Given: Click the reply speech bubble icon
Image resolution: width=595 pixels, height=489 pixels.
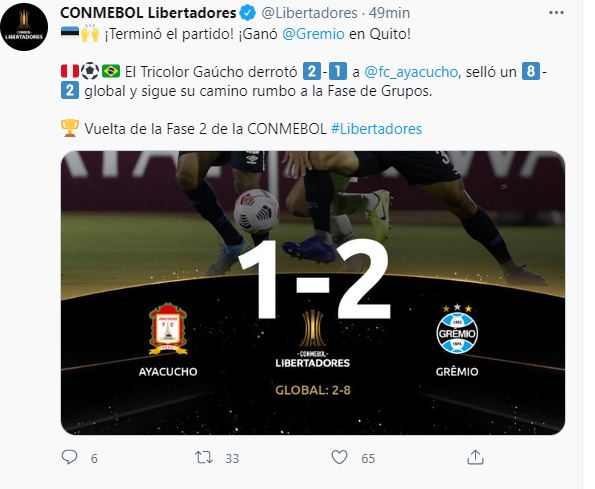Looking at the screenshot, I should pyautogui.click(x=69, y=457).
